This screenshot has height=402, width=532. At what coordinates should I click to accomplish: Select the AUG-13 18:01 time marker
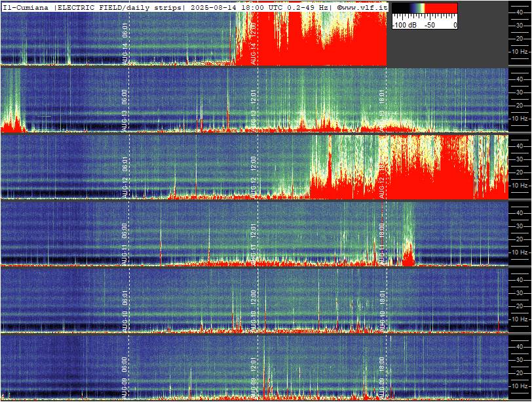(382, 110)
